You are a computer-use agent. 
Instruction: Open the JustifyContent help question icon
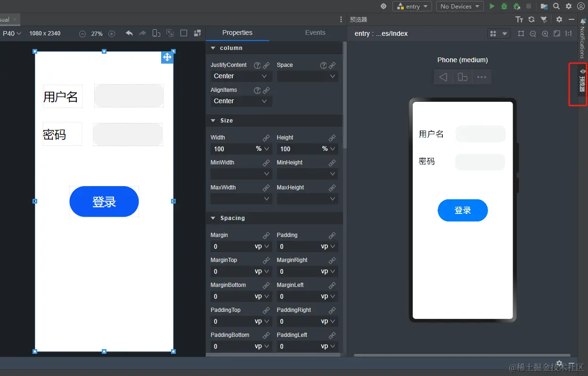point(257,65)
